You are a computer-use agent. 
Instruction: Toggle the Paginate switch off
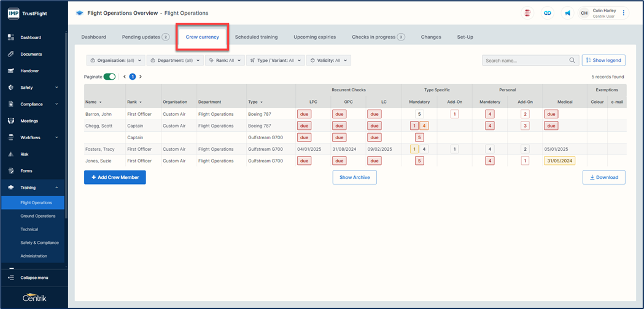(109, 77)
